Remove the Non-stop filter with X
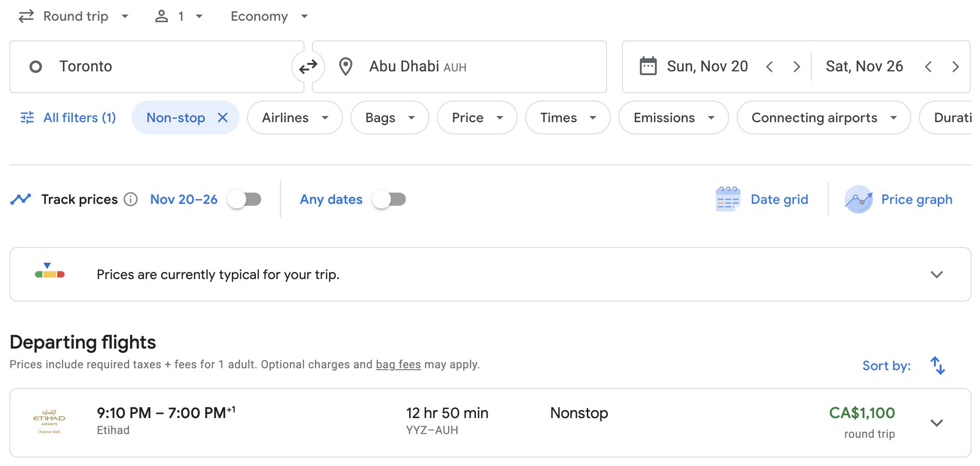 coord(223,117)
